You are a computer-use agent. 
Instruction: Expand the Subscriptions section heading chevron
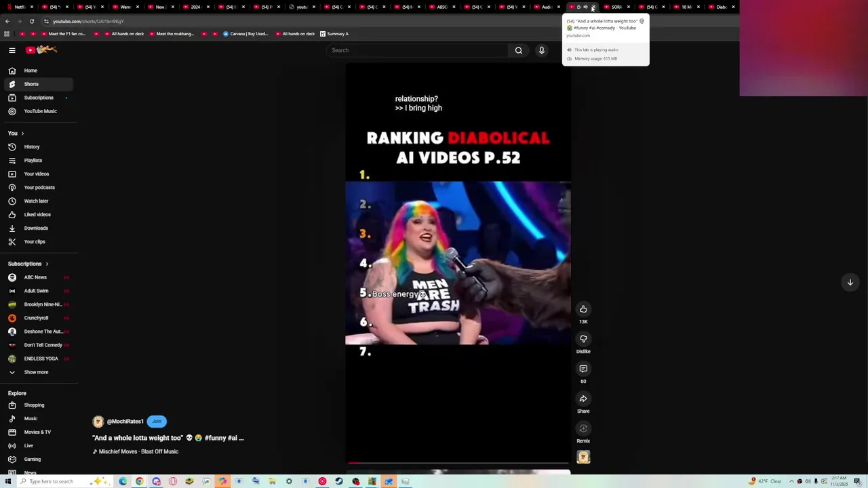[47, 264]
